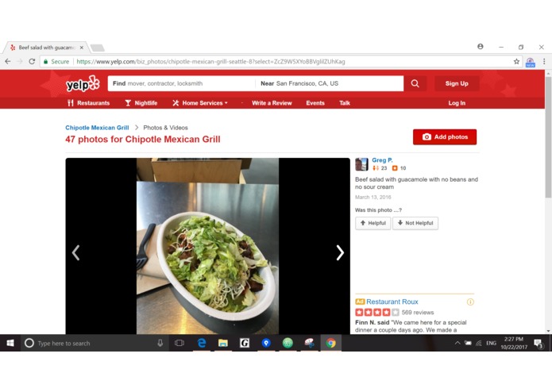Open the Chrome user profile icon
This screenshot has height=392, width=552.
[x=481, y=46]
